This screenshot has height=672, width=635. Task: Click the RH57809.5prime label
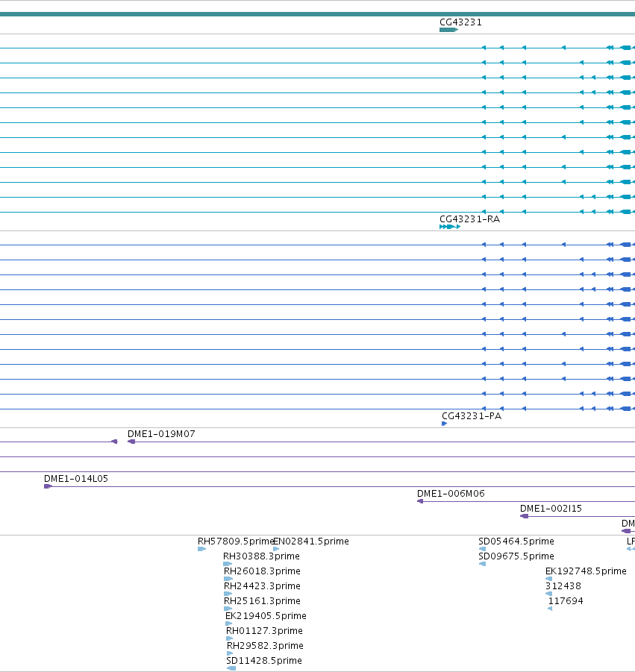point(235,541)
